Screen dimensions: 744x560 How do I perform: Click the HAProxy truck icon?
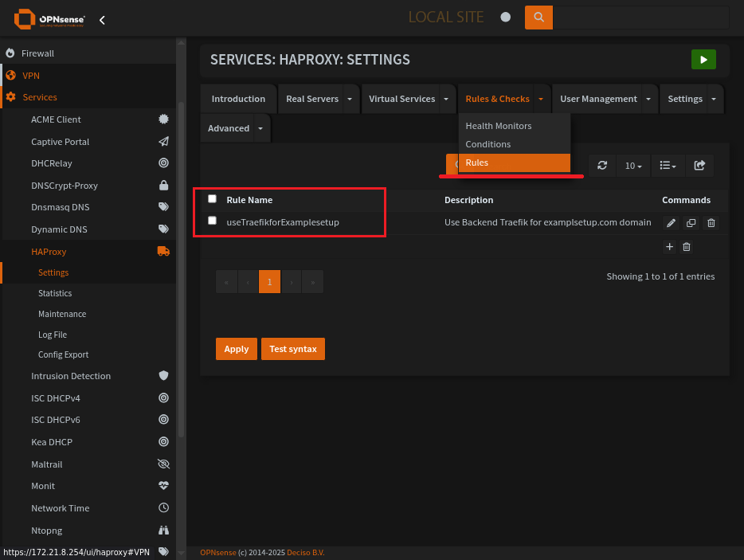(164, 251)
